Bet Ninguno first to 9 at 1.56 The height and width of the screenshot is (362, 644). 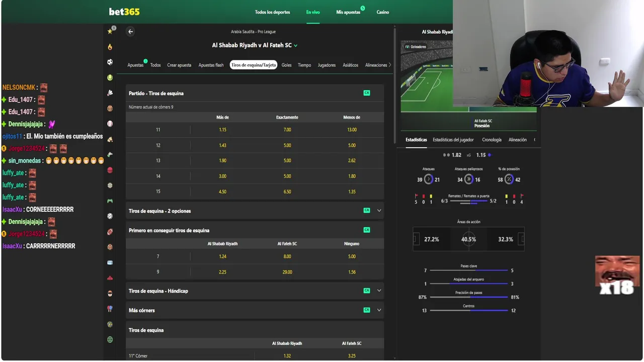352,272
